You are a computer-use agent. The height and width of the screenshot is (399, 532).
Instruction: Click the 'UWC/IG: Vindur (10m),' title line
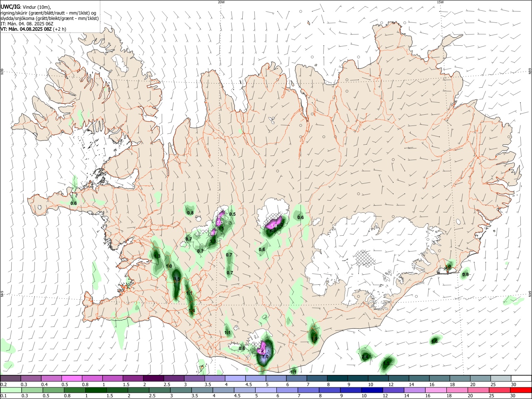click(x=26, y=7)
